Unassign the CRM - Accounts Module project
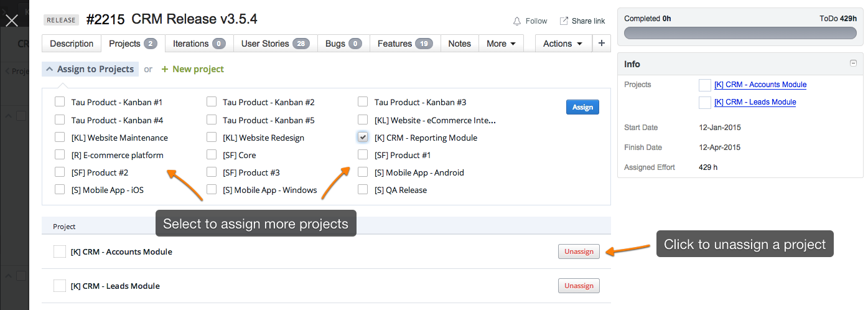Image resolution: width=868 pixels, height=310 pixels. pos(579,251)
